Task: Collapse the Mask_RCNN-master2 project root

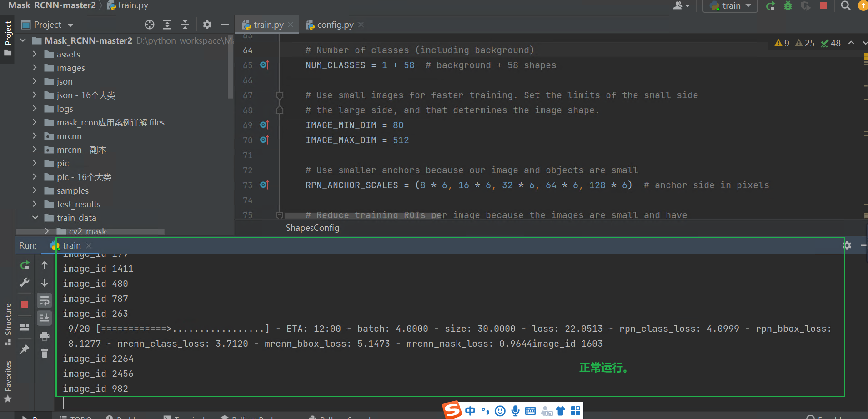Action: pos(23,40)
